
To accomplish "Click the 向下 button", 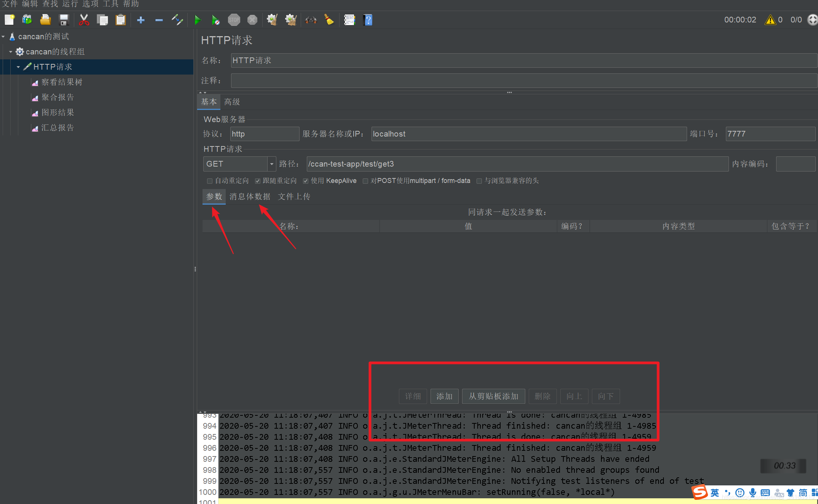I will (606, 396).
